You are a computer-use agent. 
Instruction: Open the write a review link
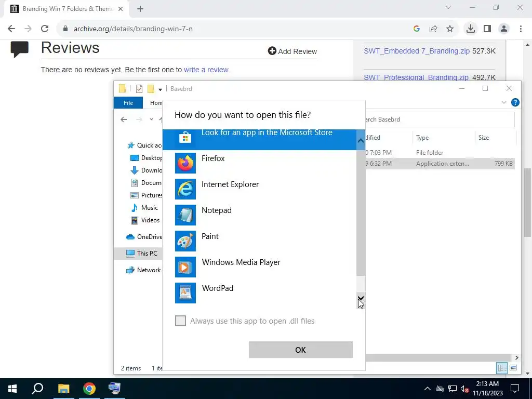click(206, 70)
